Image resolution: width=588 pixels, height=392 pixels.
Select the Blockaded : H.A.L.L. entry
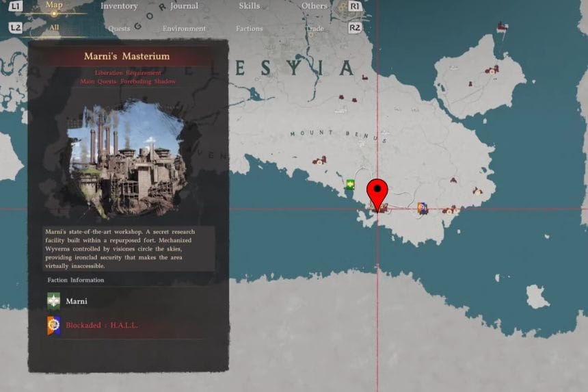102,325
